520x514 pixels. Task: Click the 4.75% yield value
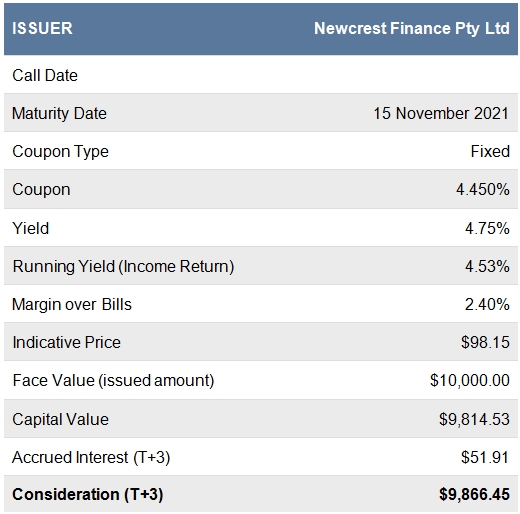click(487, 229)
